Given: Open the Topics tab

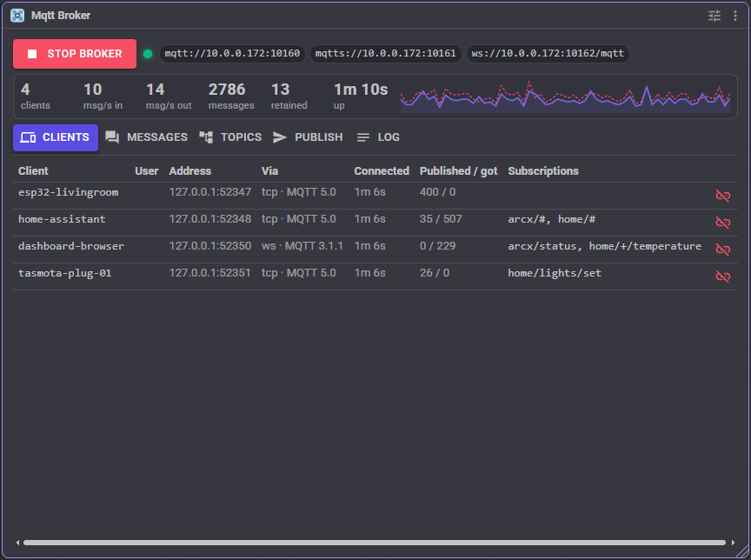Looking at the screenshot, I should click(230, 137).
